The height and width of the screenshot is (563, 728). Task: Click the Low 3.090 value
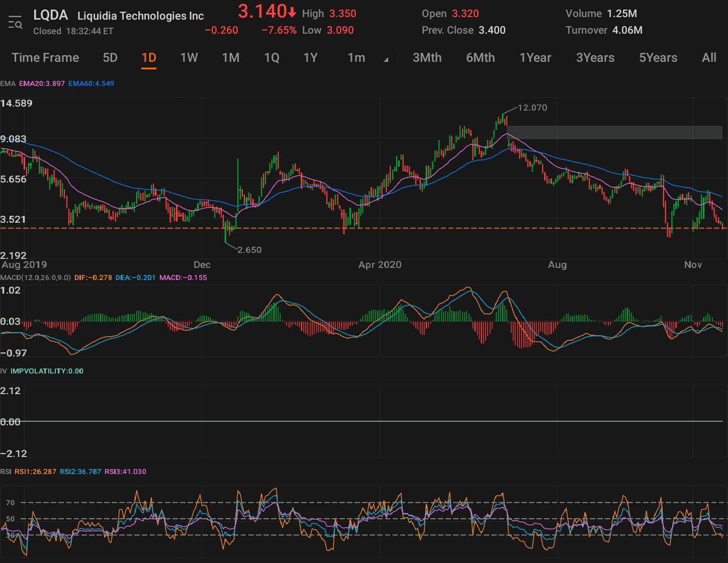point(340,30)
